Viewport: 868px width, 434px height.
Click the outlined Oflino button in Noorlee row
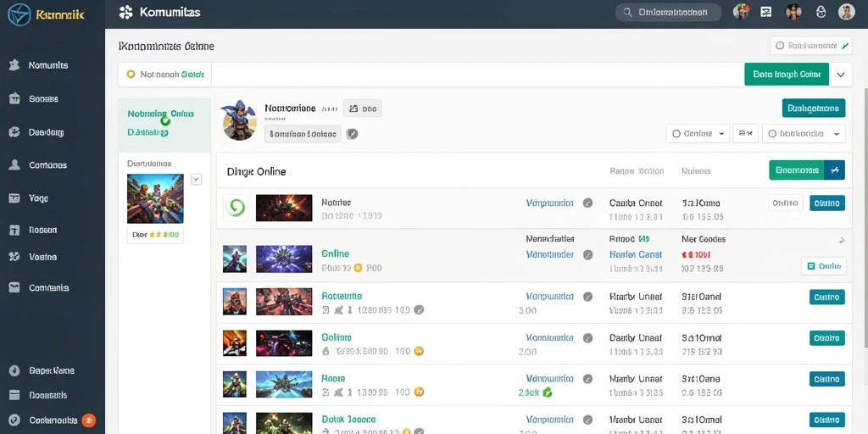point(786,203)
